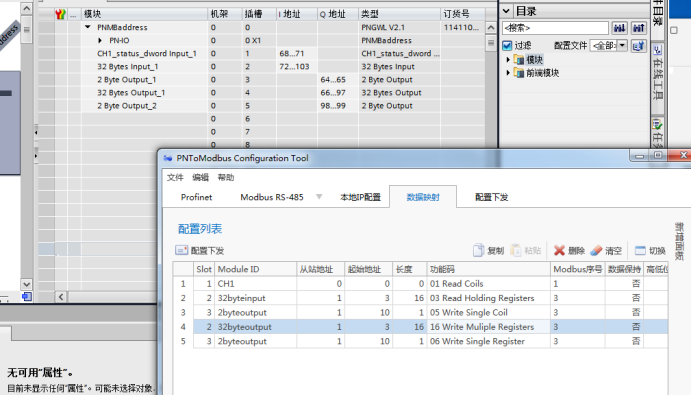Click the delete (删除) red X icon
The width and height of the screenshot is (692, 395).
559,250
